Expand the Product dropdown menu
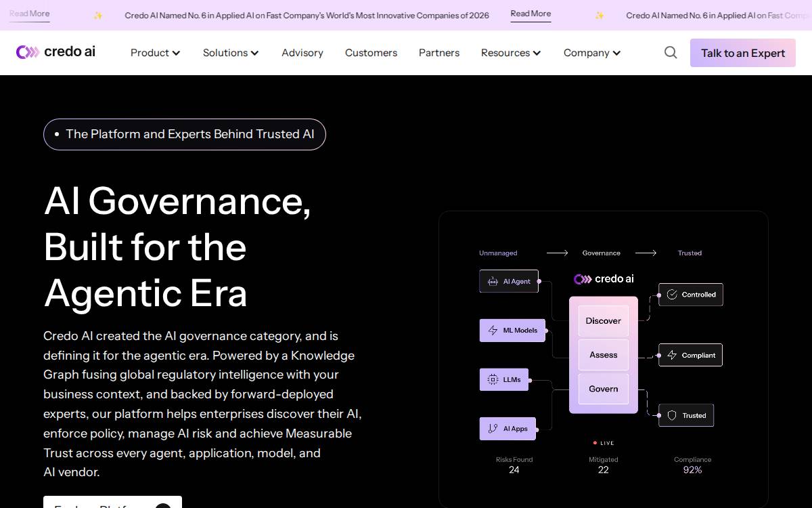The height and width of the screenshot is (508, 812). pos(155,53)
